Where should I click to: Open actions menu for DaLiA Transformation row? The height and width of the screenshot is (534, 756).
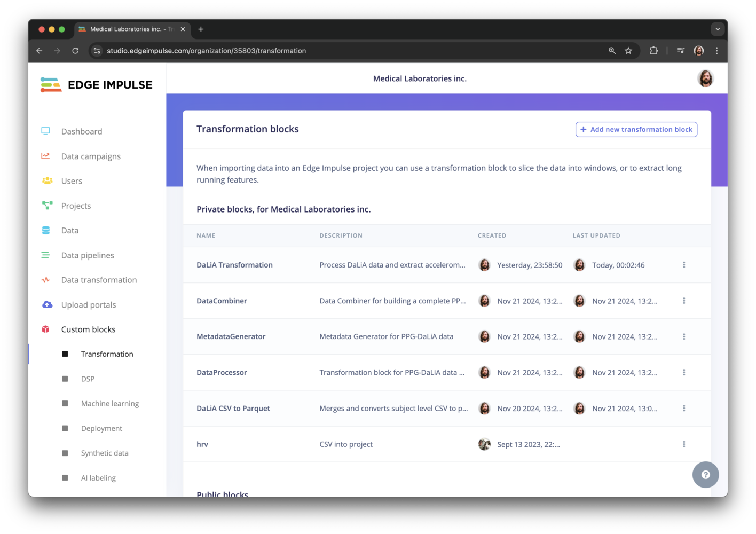684,265
